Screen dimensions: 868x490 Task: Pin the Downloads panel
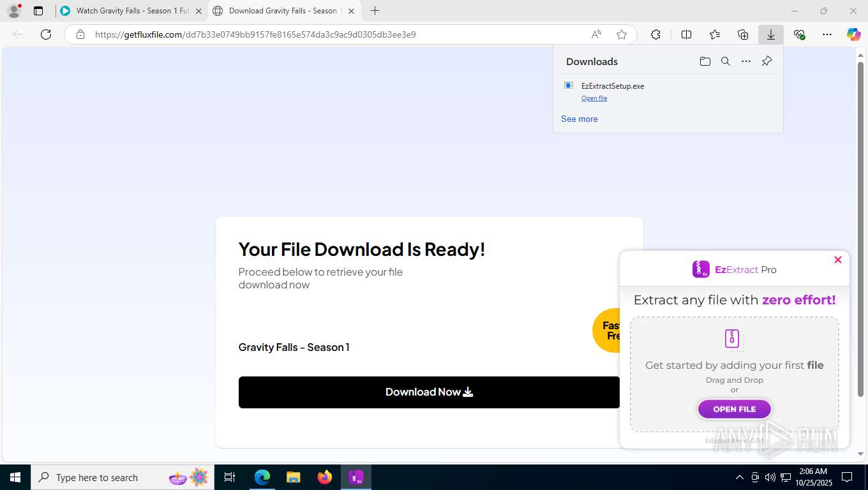click(x=767, y=61)
